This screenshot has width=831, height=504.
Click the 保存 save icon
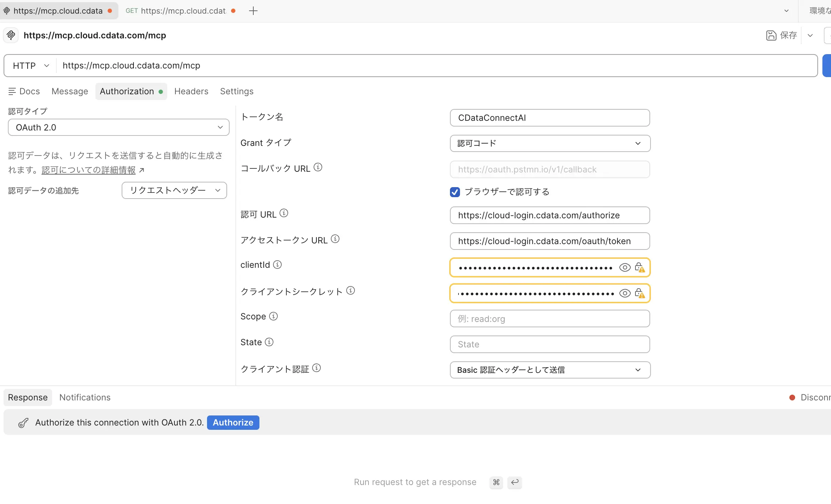[x=771, y=35]
